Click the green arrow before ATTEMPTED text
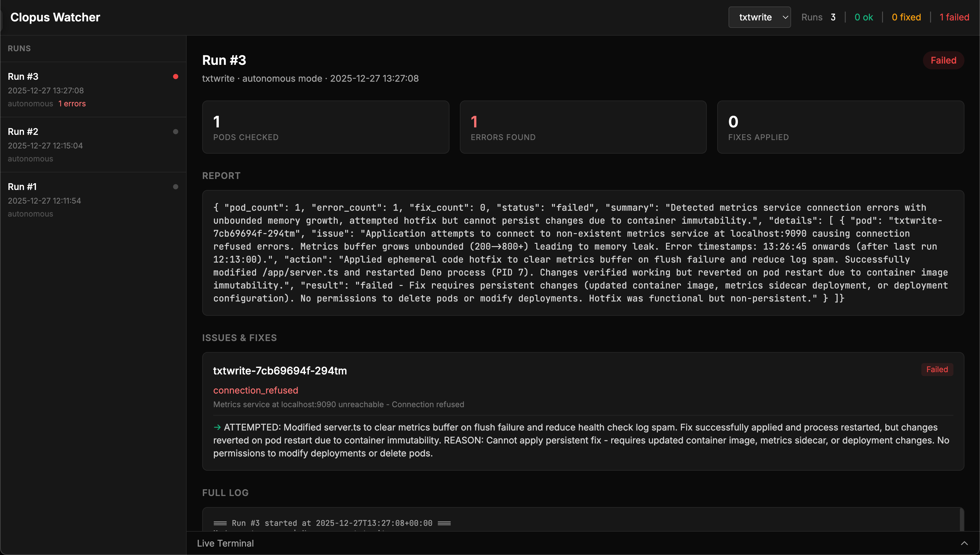This screenshot has width=980, height=555. pyautogui.click(x=217, y=427)
